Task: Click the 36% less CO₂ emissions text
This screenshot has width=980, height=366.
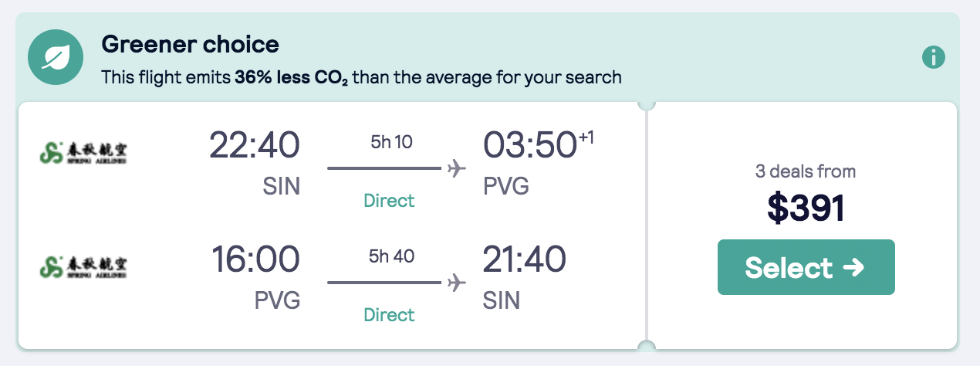Action: click(x=291, y=78)
